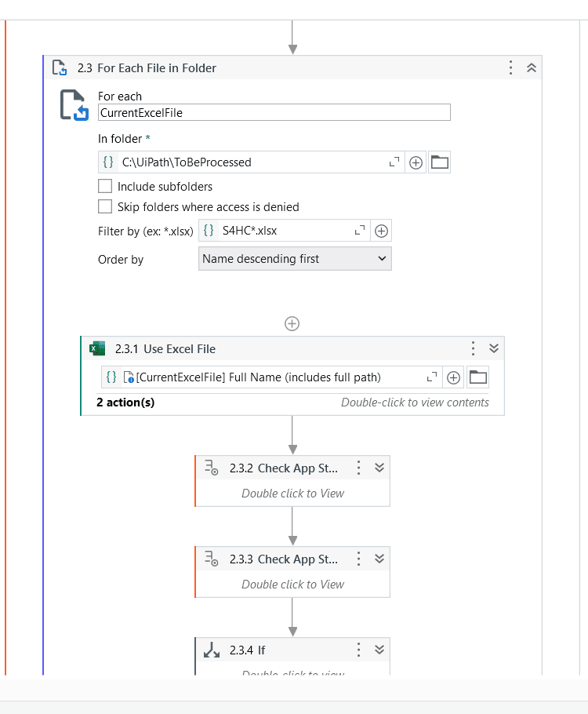
Task: Open options menu for 2.3.1 Use Excel File
Action: coord(473,349)
